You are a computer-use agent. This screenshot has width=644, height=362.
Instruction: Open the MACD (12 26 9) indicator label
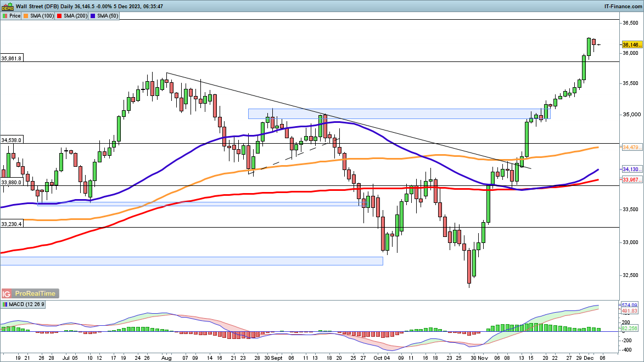[24, 304]
